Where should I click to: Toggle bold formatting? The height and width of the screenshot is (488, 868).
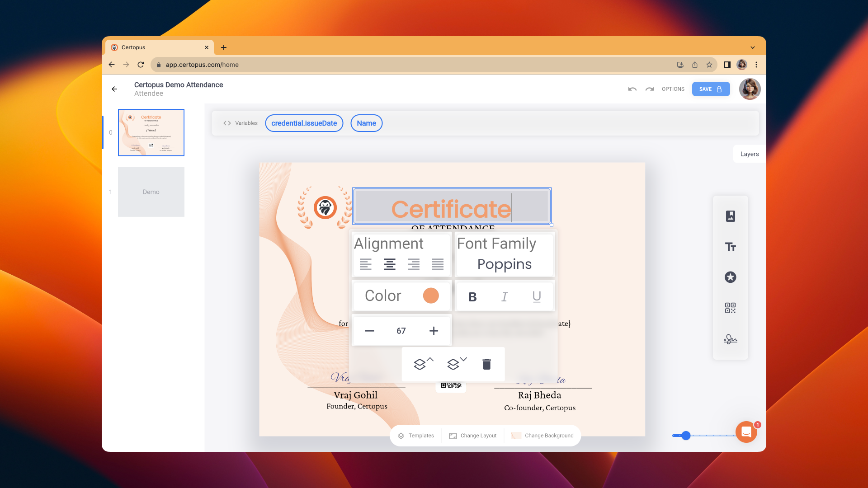(472, 297)
